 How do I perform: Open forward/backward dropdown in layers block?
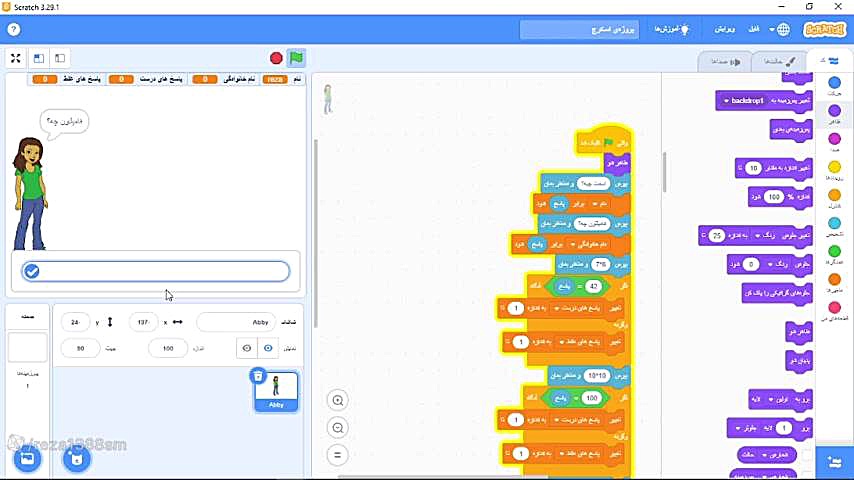pyautogui.click(x=747, y=428)
